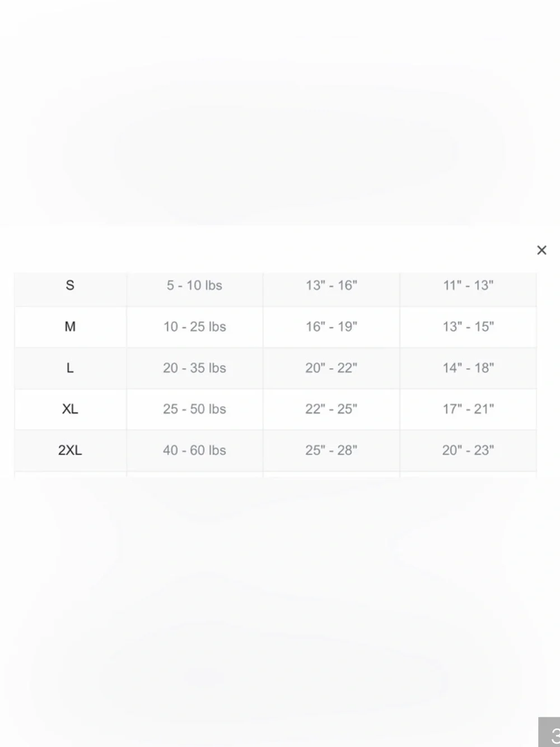560x747 pixels.
Task: Close the size chart popup
Action: pos(541,250)
